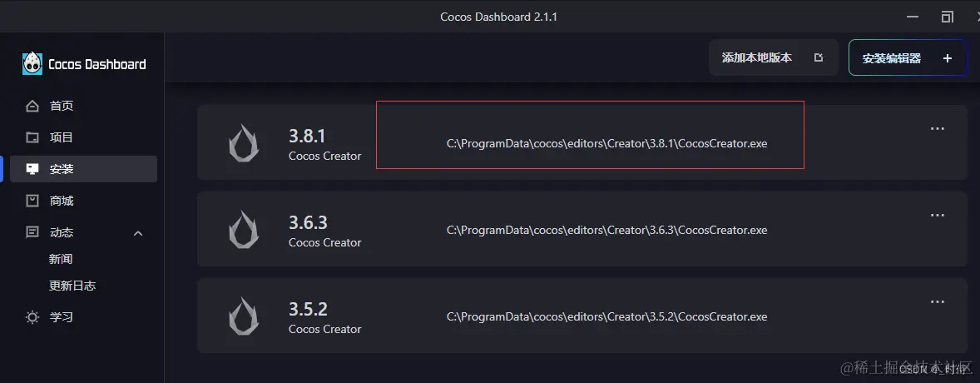This screenshot has width=980, height=383.
Task: Click the Cocos Creator flame icon for 3.6.3
Action: click(244, 230)
